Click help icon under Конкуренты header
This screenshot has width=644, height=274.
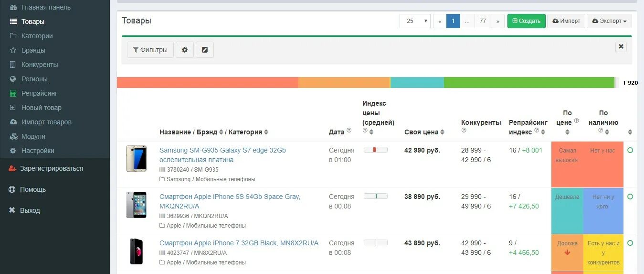pos(464,130)
